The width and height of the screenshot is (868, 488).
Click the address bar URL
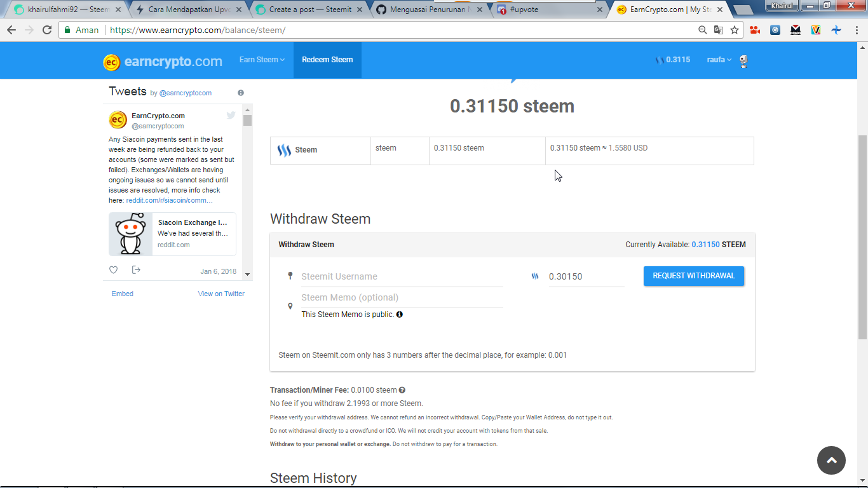point(198,30)
